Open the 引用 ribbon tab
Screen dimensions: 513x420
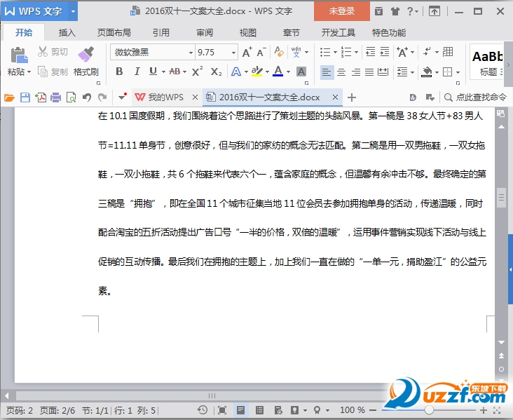coord(161,32)
